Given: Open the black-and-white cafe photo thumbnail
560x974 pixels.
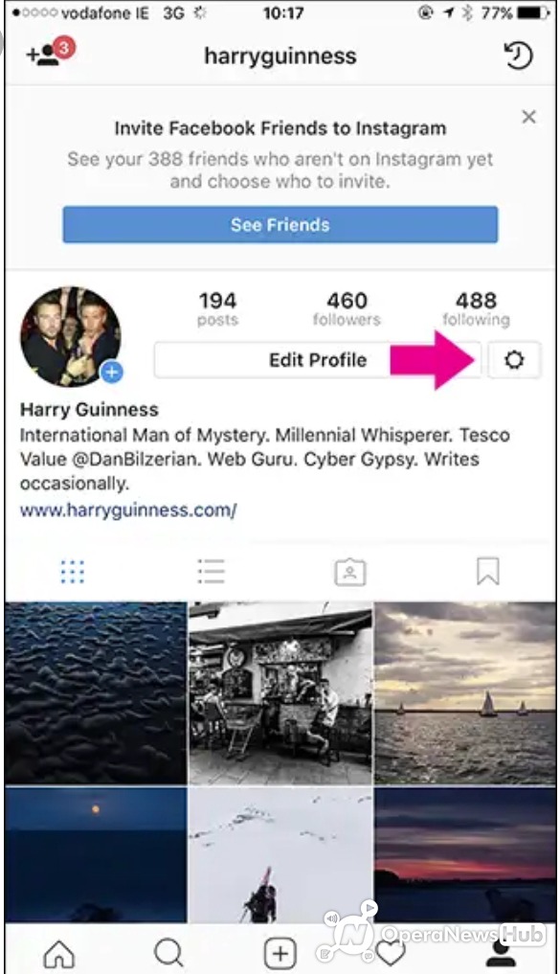Looking at the screenshot, I should tap(280, 693).
